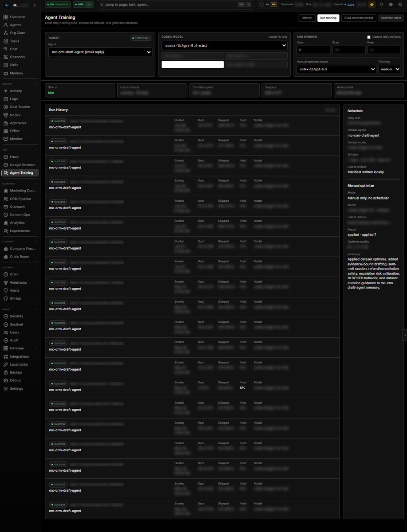Collapse the OBSERVE sidebar section
This screenshot has height=532, width=407.
point(37,83)
